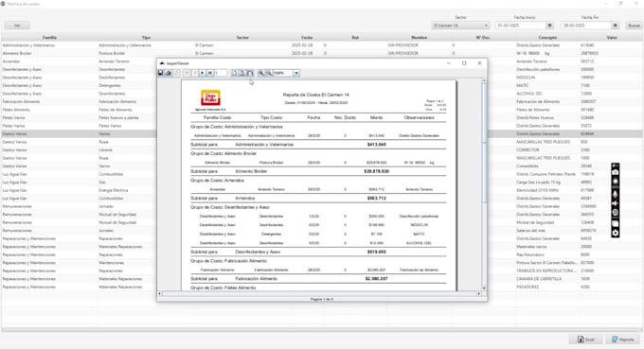644x349 pixels.
Task: Fit width view in JasperViewer
Action: point(250,73)
